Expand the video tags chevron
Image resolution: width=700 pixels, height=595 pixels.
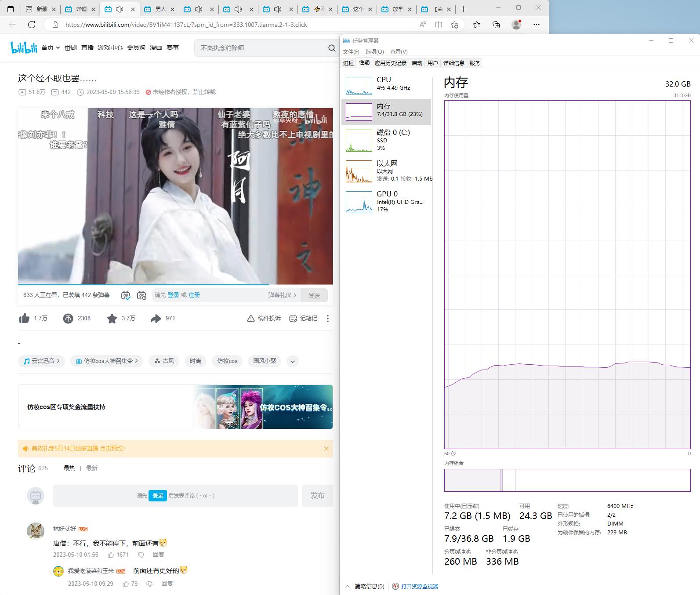pyautogui.click(x=292, y=362)
